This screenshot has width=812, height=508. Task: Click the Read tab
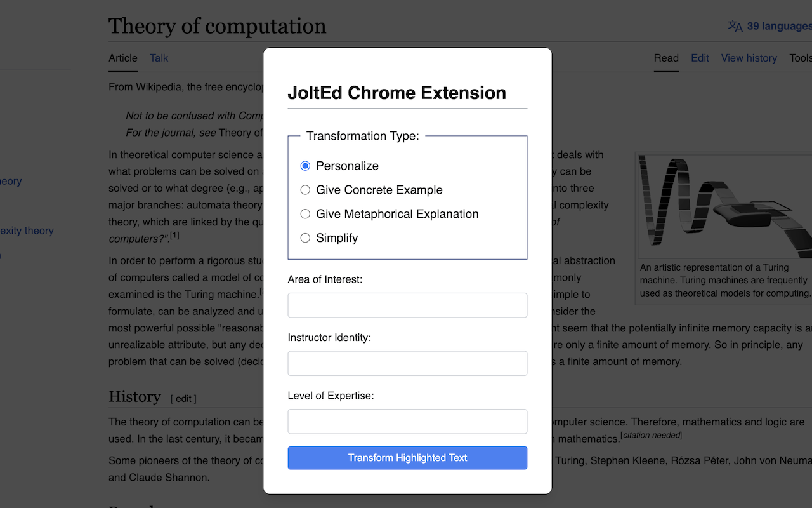coord(665,58)
